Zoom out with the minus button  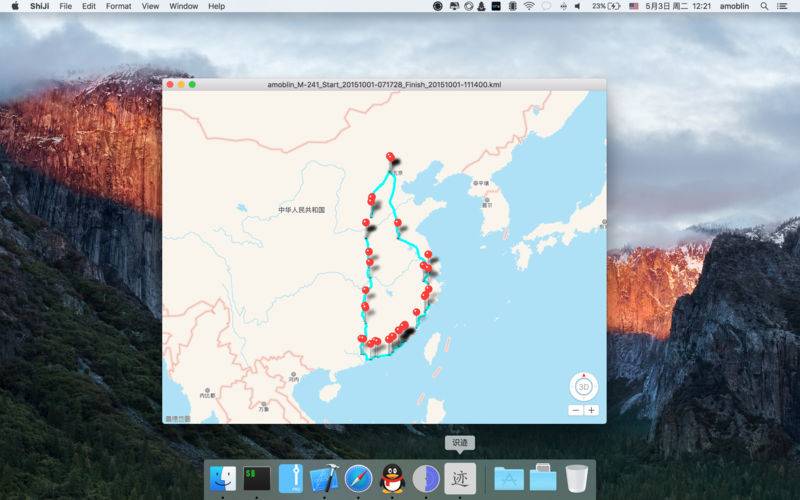(576, 410)
